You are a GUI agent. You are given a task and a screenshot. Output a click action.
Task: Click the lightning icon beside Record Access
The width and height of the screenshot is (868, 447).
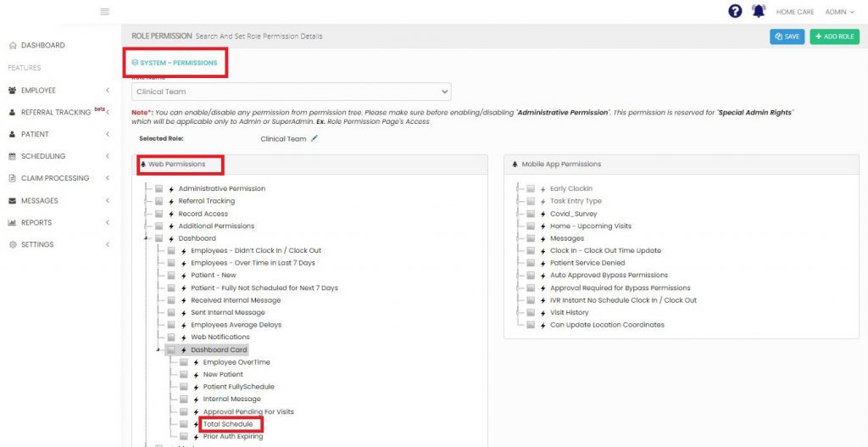pos(171,214)
